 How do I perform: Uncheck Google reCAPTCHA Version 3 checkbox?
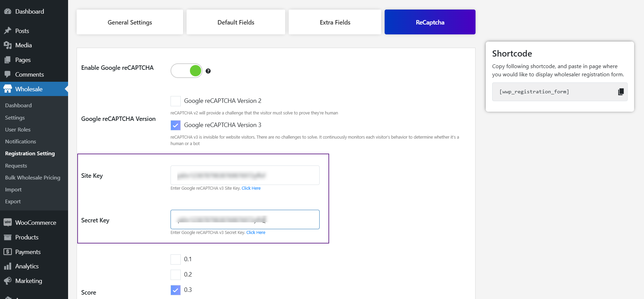coord(176,125)
